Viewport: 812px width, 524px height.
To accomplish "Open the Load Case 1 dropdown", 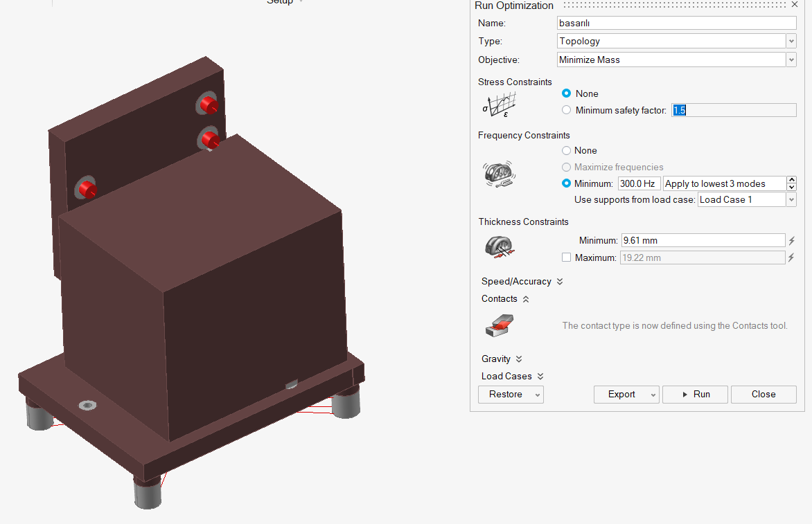I will pos(791,199).
